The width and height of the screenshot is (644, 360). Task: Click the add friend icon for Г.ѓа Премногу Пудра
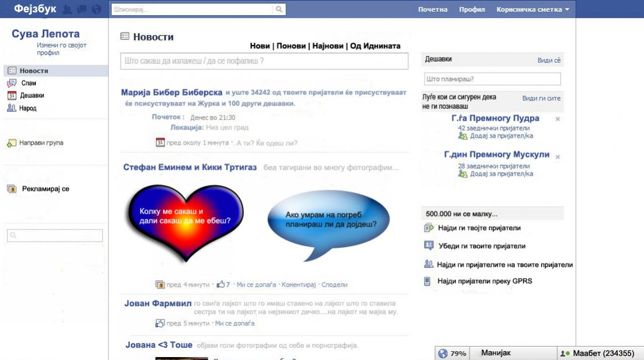(463, 136)
